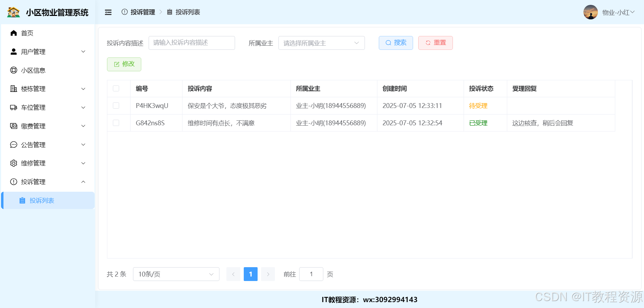Select 投诉列表 submenu item

pos(48,200)
